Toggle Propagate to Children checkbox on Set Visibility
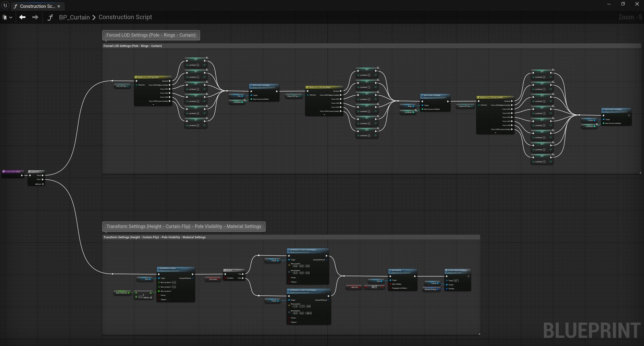 pos(409,288)
